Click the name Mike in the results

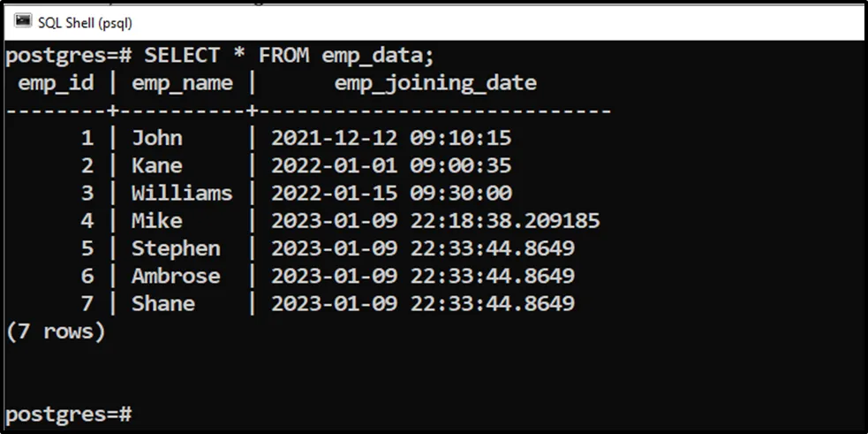pos(157,220)
